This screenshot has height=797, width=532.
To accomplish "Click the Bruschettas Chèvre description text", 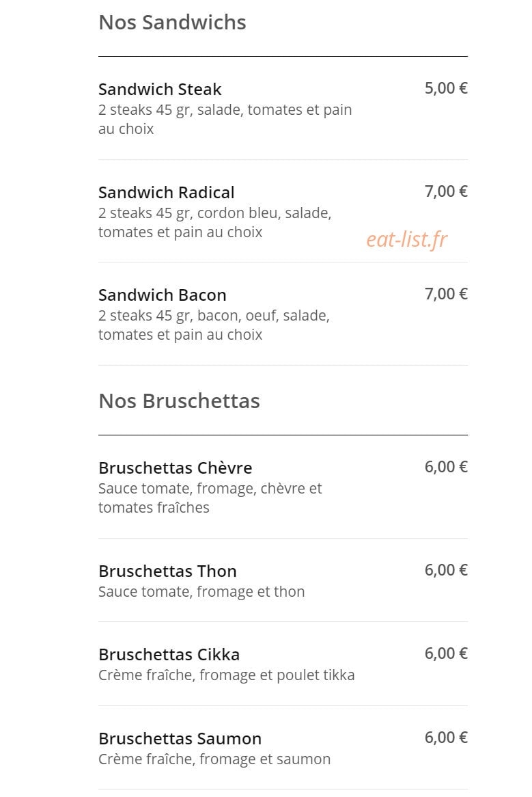I will point(210,498).
